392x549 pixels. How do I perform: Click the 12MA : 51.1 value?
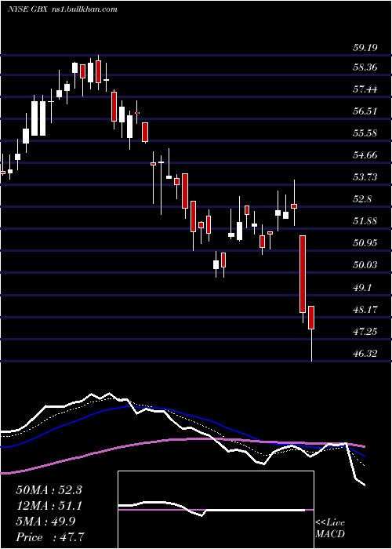[49, 506]
